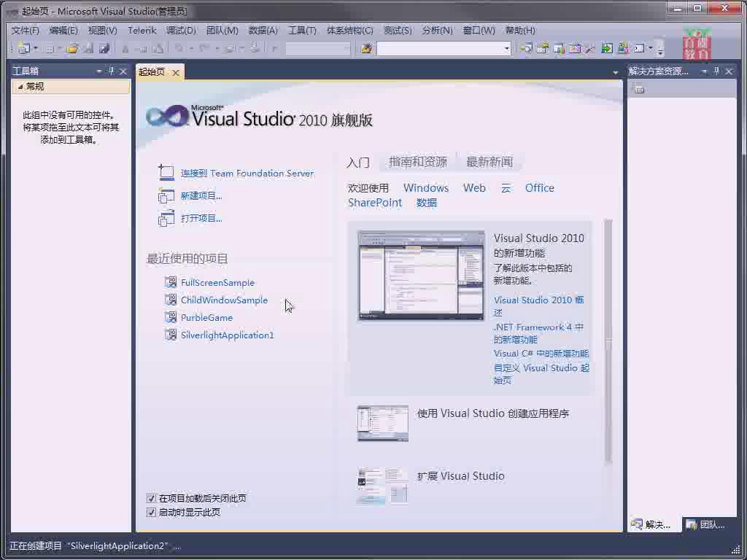Screen dimensions: 747x560
Task: Click the SharePoint category link
Action: click(375, 203)
